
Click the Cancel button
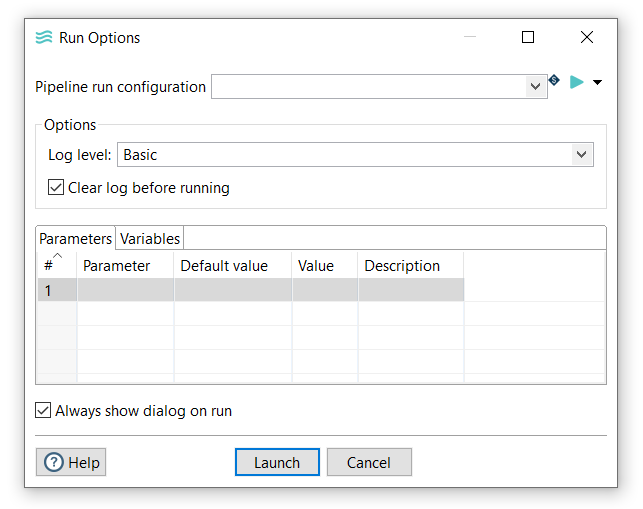click(369, 462)
